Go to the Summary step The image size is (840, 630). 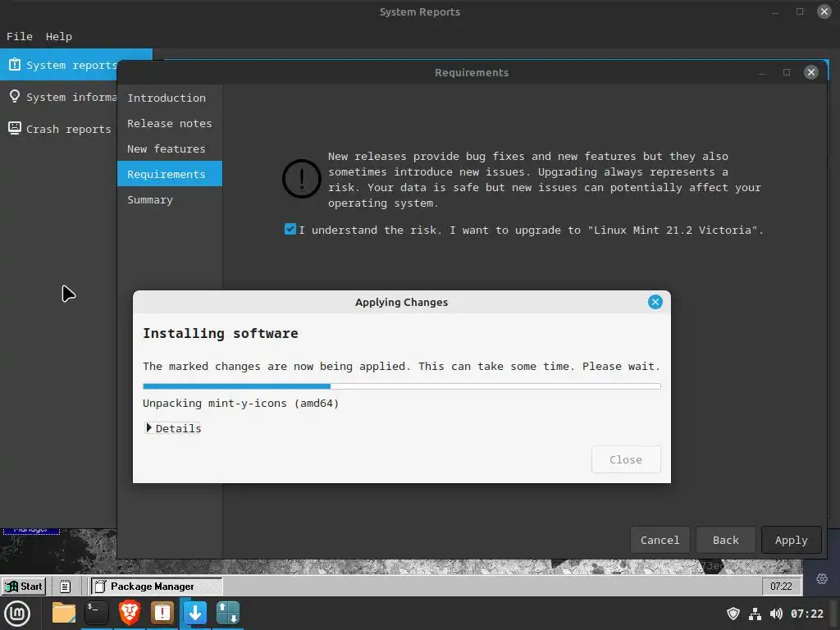(x=169, y=200)
